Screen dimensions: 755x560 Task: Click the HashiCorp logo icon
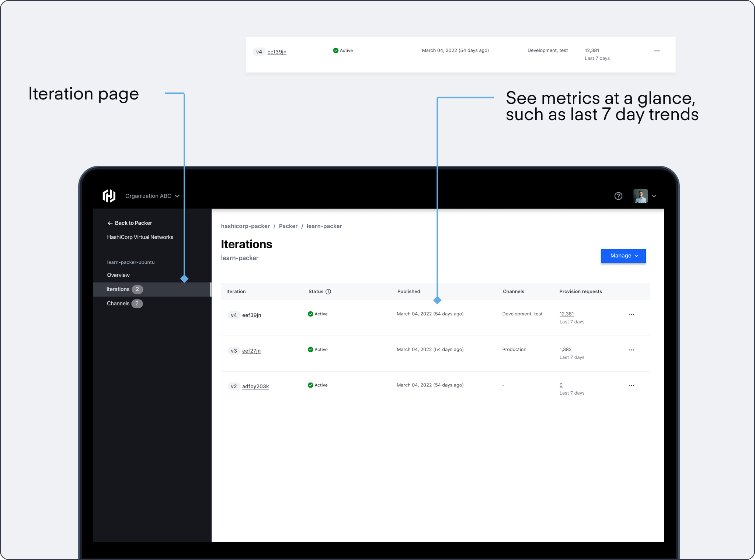[x=109, y=196]
